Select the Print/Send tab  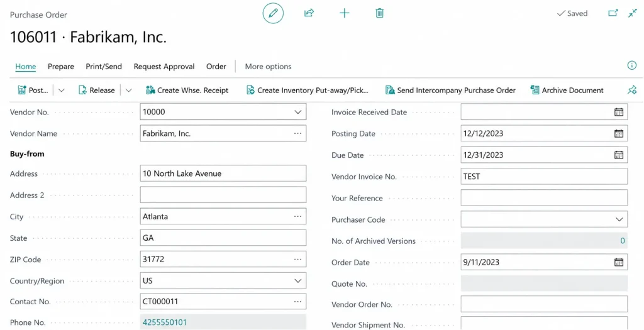click(104, 67)
